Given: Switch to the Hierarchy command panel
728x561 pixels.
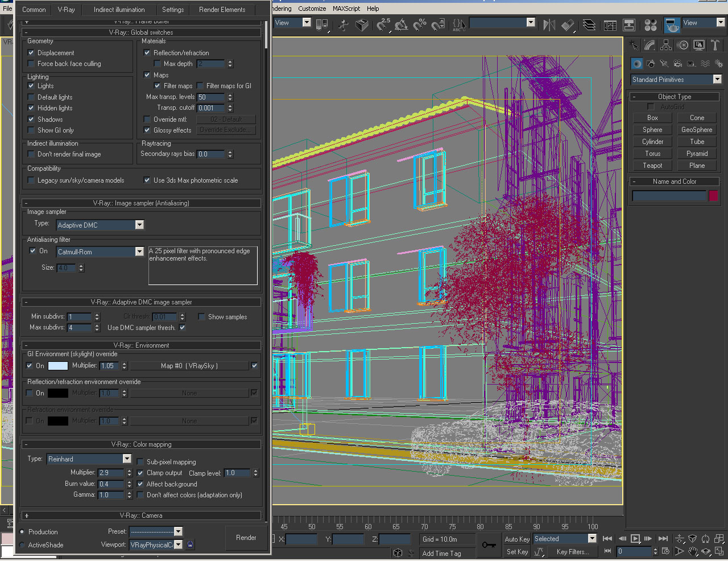Looking at the screenshot, I should [x=666, y=46].
